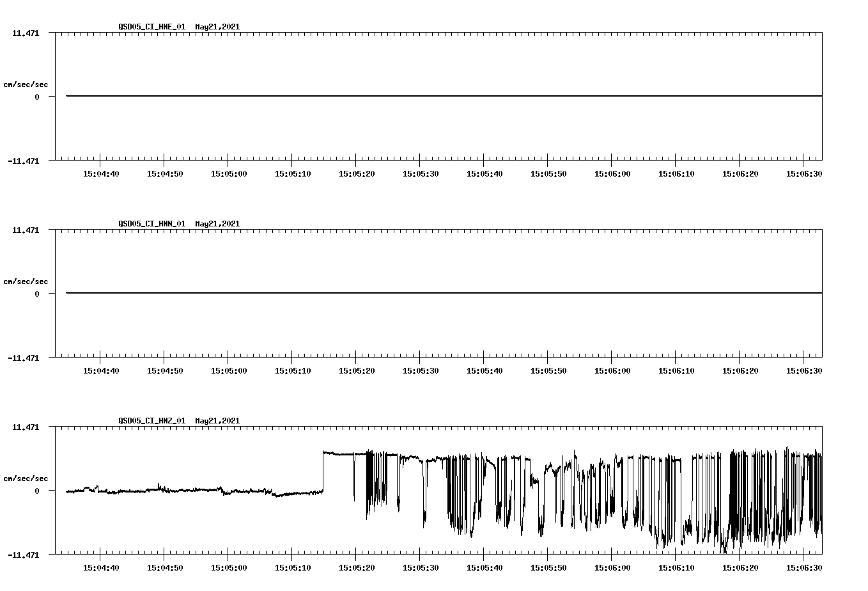Click the cm/sec/sec unit label on middle plot
This screenshot has height=591, width=868.
(x=26, y=281)
